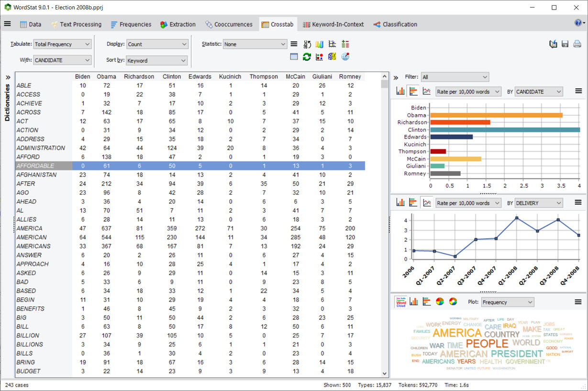Select the AFGHANISTAN keyword row
588x391 pixels.
(x=37, y=175)
